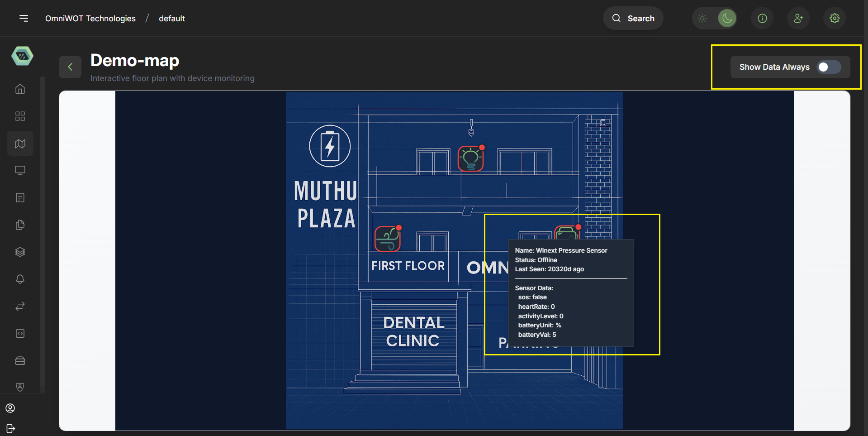Click the OmniWOT Technologies breadcrumb
Viewport: 868px width, 436px height.
[90, 19]
